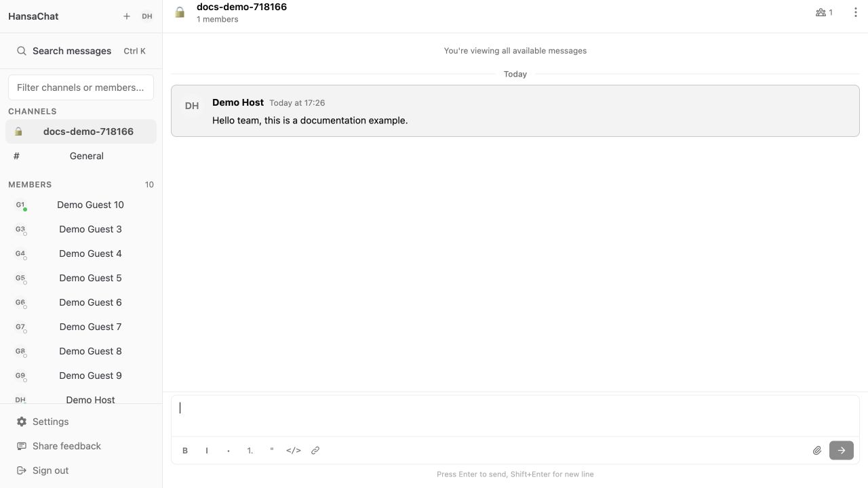Open Demo Guest 10 direct message

coord(81,205)
